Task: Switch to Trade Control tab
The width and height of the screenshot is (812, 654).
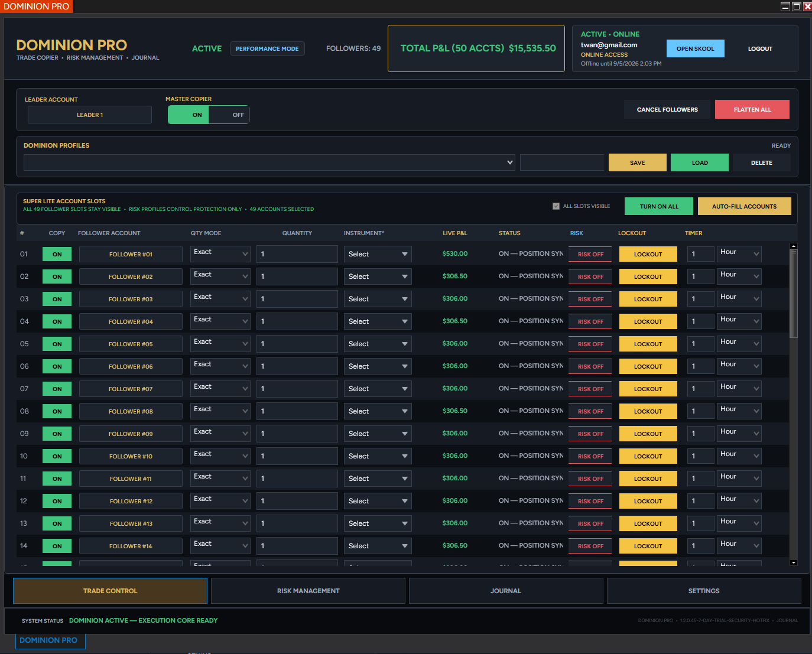Action: pos(110,591)
